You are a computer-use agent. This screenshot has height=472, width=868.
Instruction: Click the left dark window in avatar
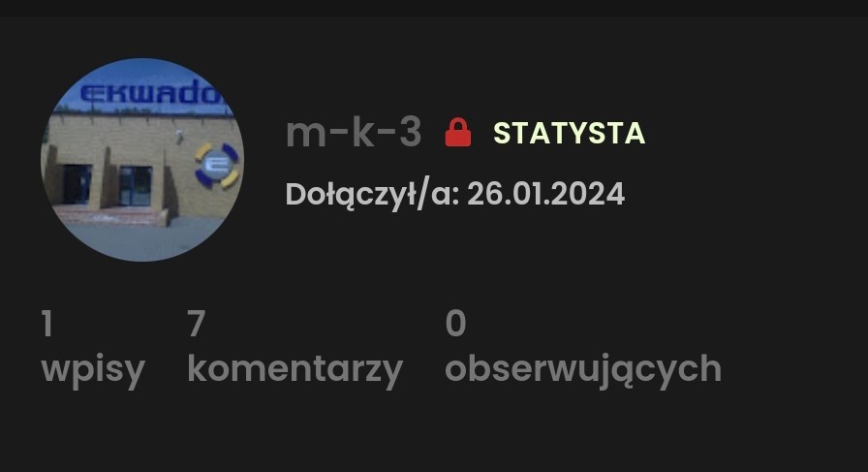click(77, 184)
